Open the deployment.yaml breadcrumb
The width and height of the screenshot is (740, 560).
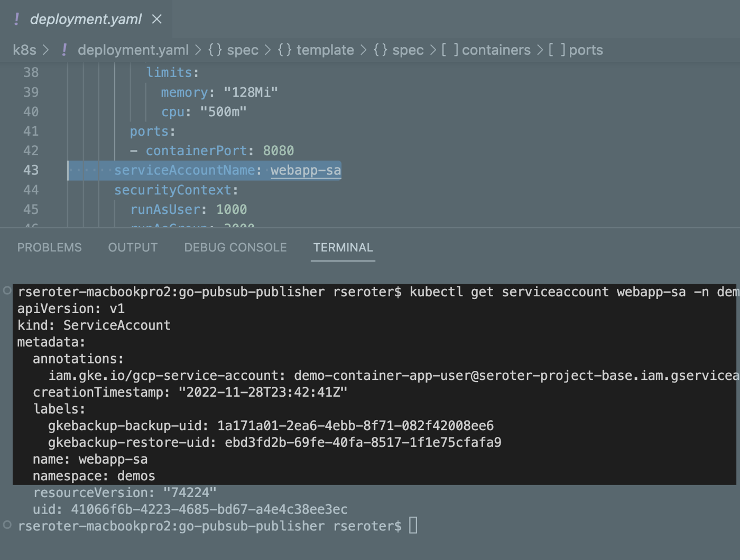(x=133, y=50)
